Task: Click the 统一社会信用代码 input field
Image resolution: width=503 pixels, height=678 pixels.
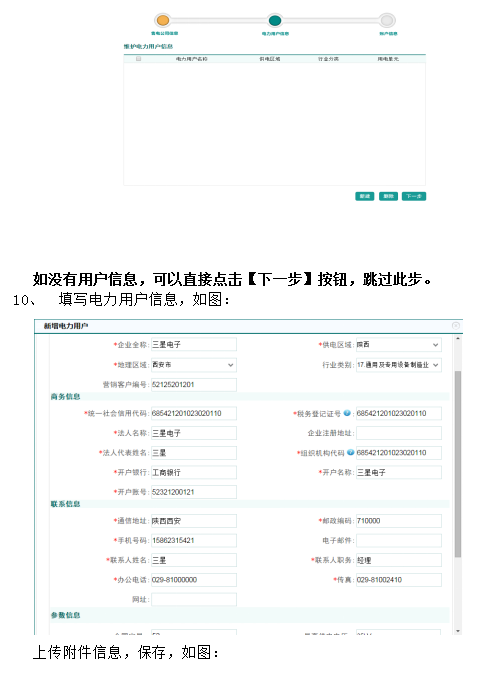Action: [194, 413]
